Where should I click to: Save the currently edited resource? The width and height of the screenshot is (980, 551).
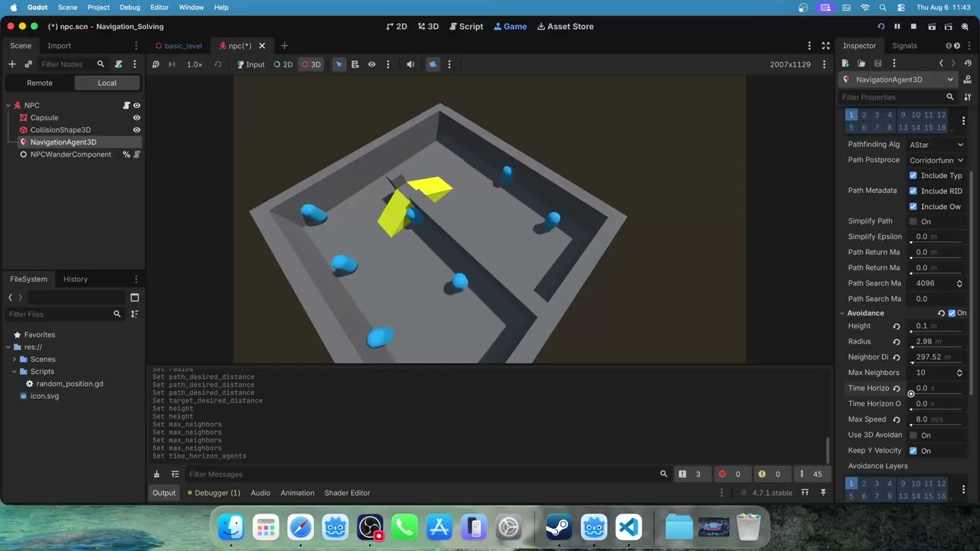tap(877, 64)
